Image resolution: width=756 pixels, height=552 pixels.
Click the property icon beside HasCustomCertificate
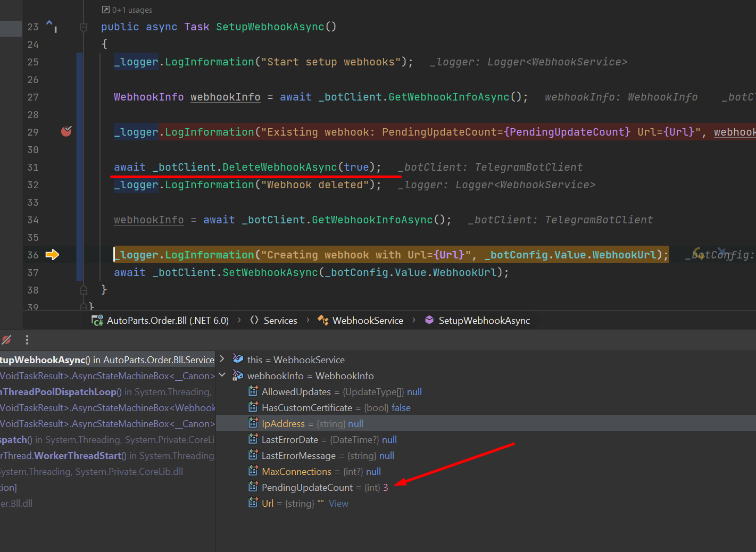(253, 407)
